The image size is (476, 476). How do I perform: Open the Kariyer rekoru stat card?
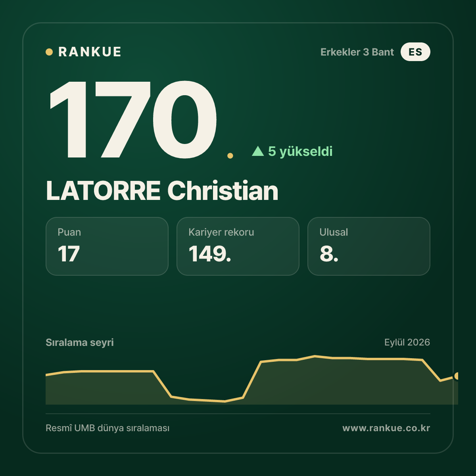pyautogui.click(x=238, y=246)
